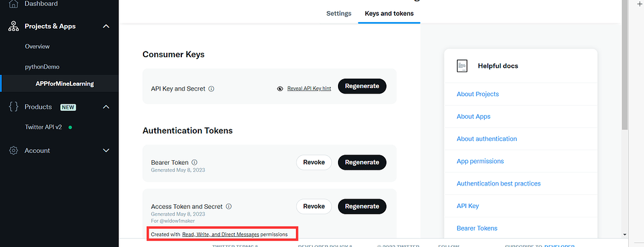
Task: Open the pythonDemo project
Action: [x=42, y=67]
